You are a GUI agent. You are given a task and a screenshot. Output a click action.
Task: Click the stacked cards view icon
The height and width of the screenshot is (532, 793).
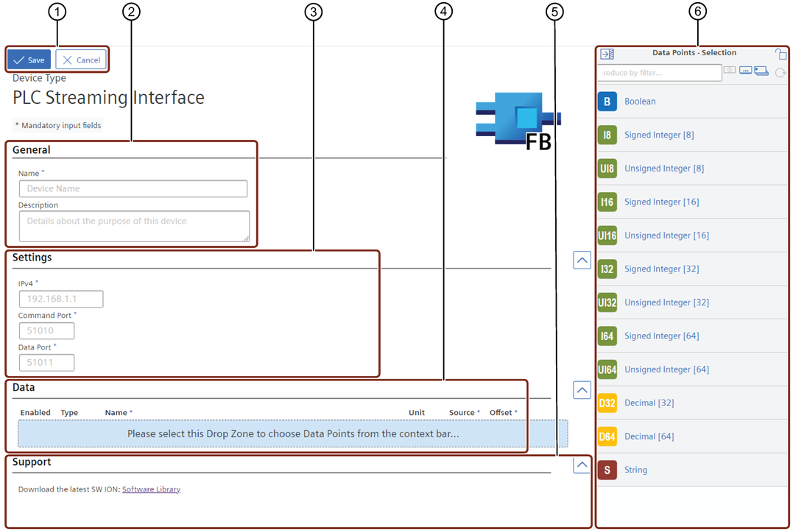761,71
